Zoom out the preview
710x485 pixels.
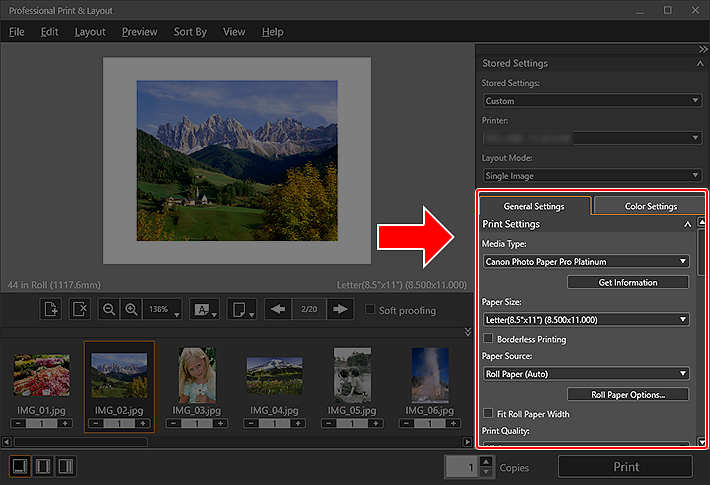coord(109,310)
